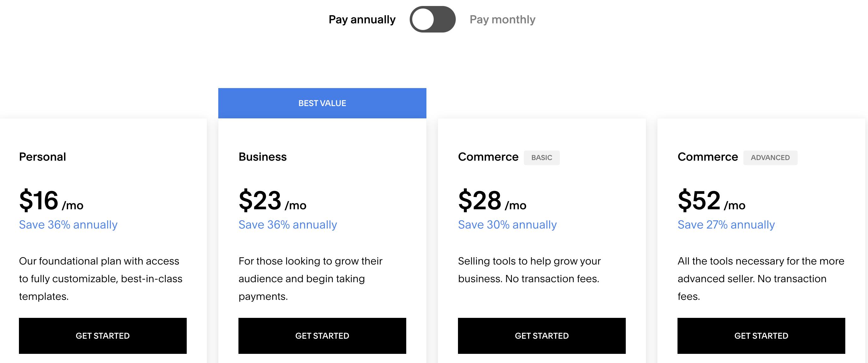
Task: Click Get Started for Business plan
Action: pos(322,335)
